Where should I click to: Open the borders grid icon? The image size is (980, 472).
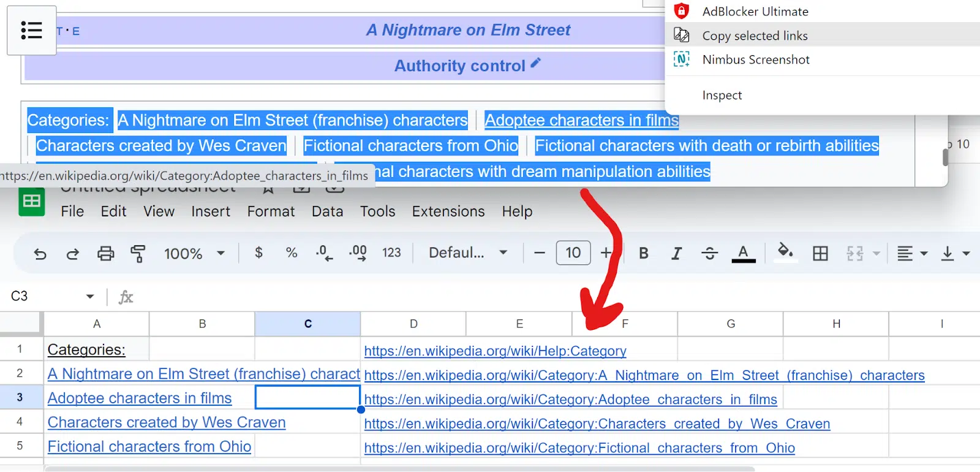point(820,253)
